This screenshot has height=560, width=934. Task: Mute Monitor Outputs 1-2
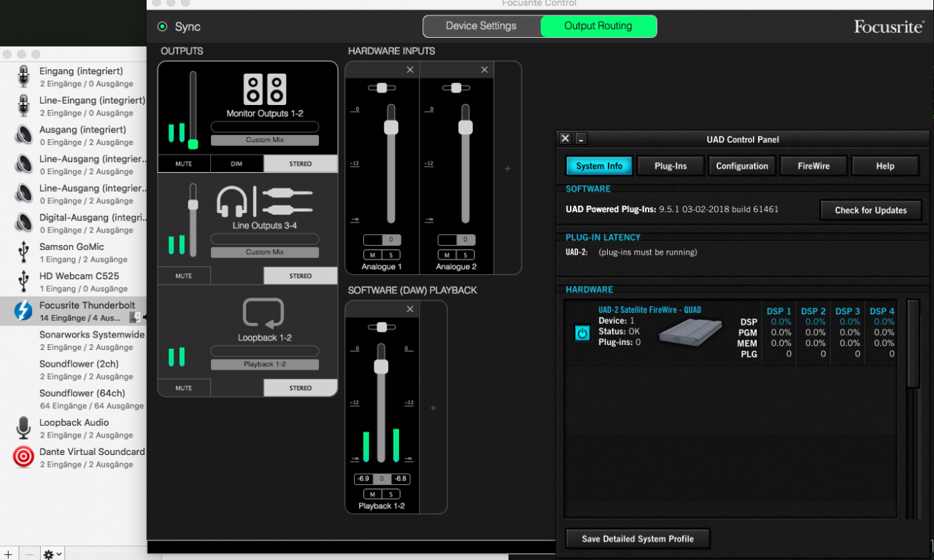tap(184, 163)
